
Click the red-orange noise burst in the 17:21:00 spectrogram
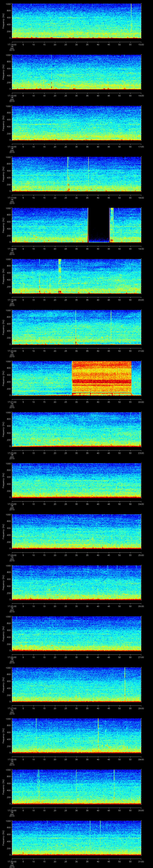[102, 378]
